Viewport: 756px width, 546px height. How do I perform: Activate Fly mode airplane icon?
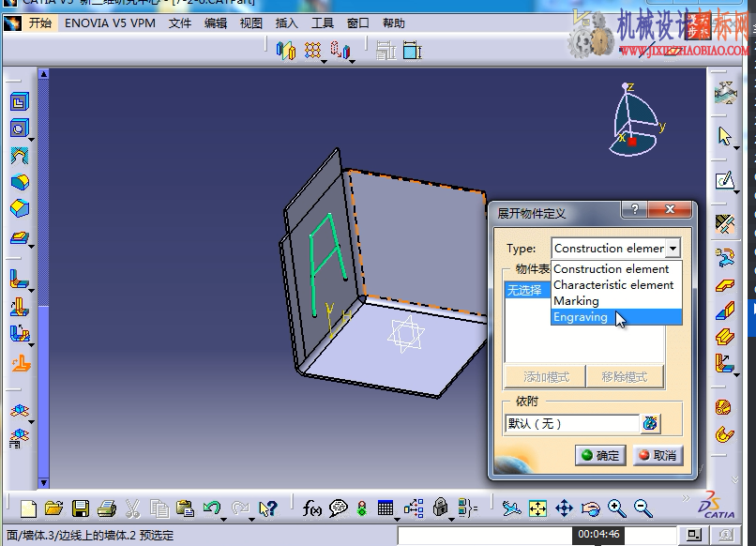click(511, 508)
